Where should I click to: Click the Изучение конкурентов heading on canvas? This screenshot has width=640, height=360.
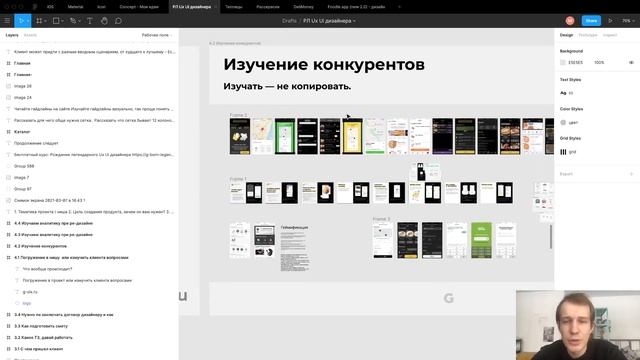[324, 64]
